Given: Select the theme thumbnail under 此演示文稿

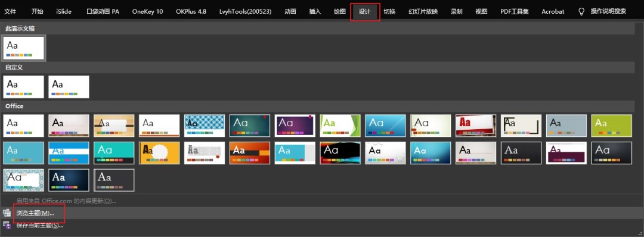Looking at the screenshot, I should click(x=23, y=48).
